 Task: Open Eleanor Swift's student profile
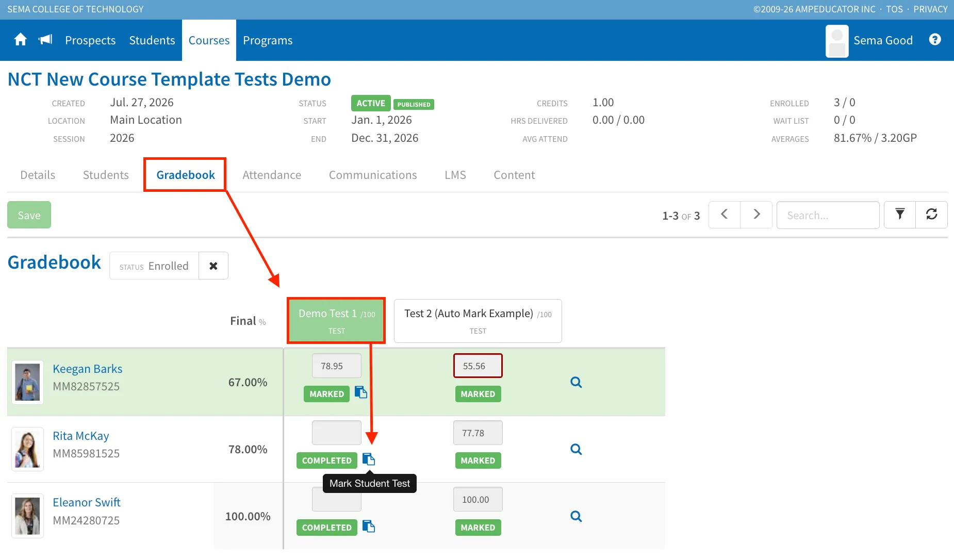(x=87, y=502)
